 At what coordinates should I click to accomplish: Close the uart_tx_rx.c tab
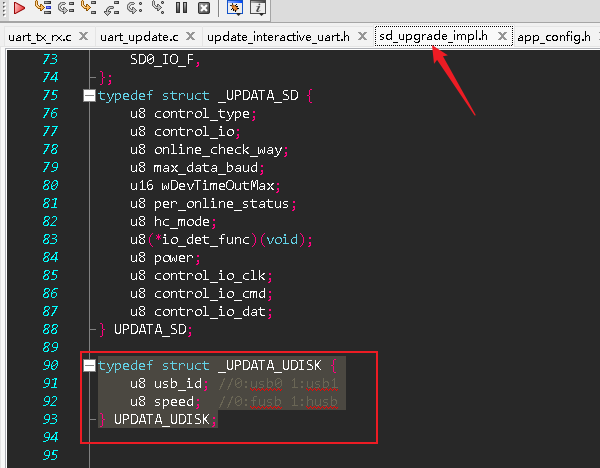pyautogui.click(x=83, y=36)
